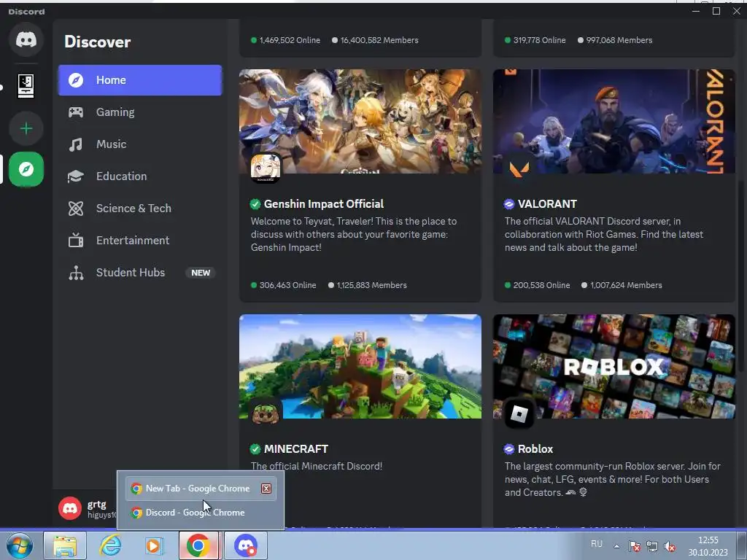The image size is (747, 560).
Task: Click the VALORANT server logo icon
Action: tap(519, 168)
